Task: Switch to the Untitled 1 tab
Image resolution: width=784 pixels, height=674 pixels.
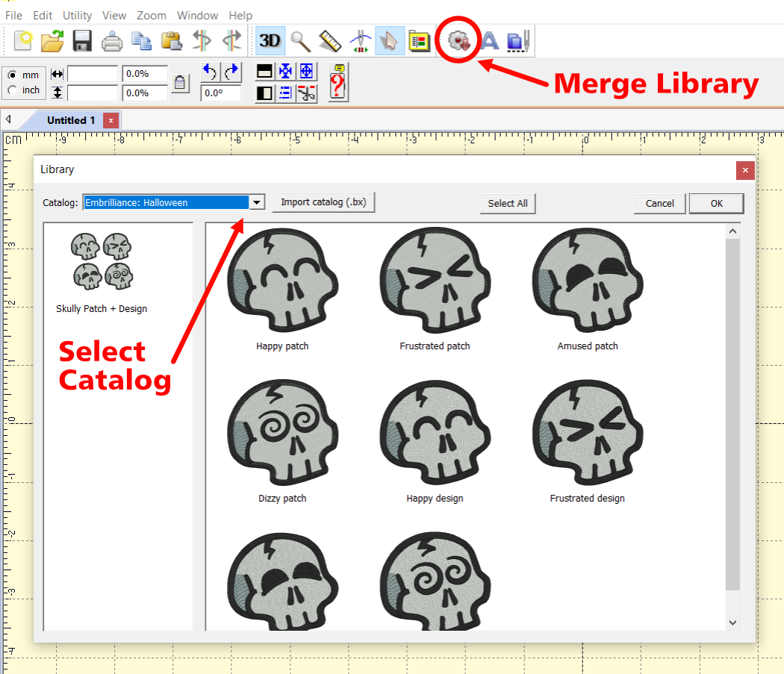Action: click(71, 120)
